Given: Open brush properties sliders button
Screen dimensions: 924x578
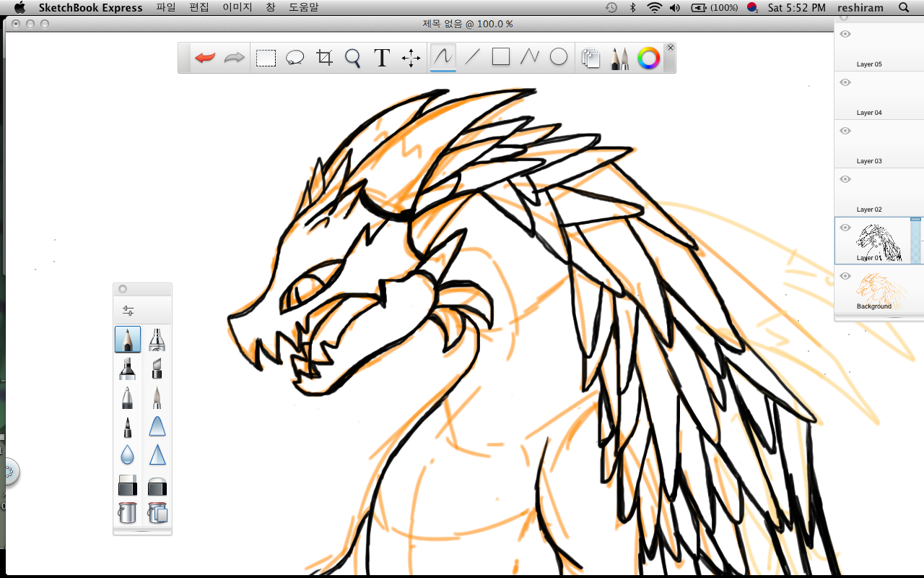Looking at the screenshot, I should click(128, 311).
